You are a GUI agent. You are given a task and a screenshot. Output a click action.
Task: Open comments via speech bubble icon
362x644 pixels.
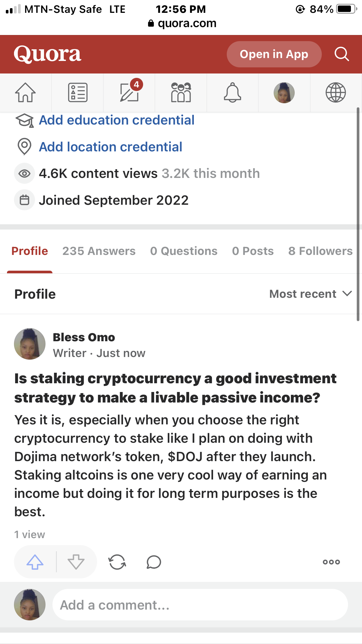pyautogui.click(x=154, y=562)
